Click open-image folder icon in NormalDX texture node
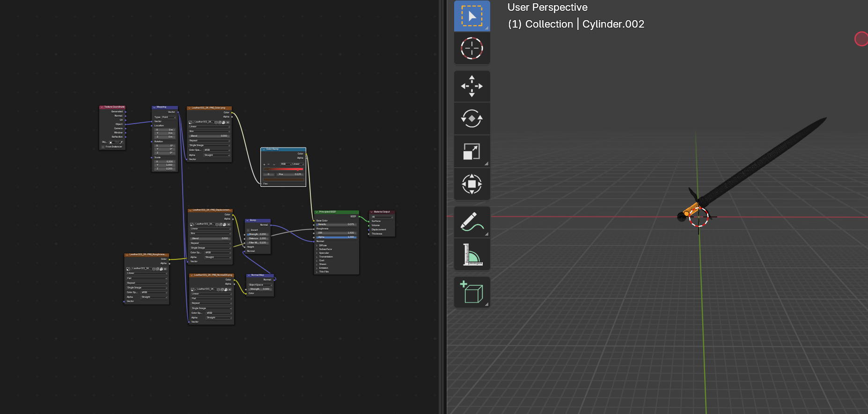Viewport: 868px width, 414px height. click(x=226, y=289)
